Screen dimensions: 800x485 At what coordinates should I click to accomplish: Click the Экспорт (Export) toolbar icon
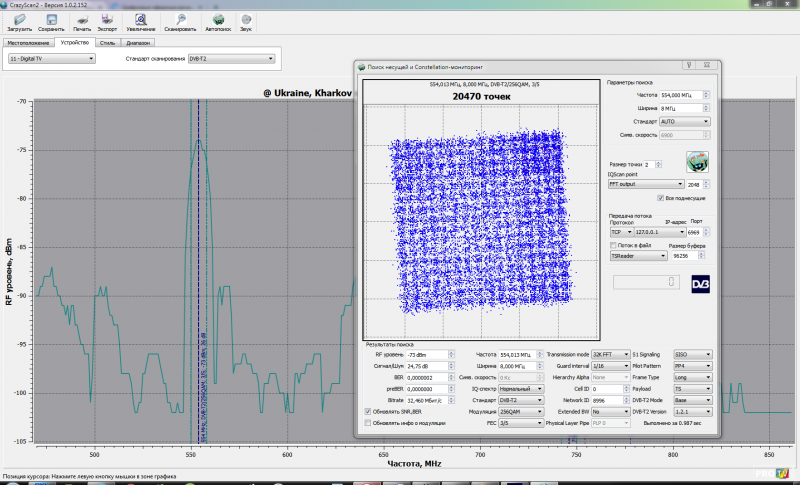coord(107,20)
